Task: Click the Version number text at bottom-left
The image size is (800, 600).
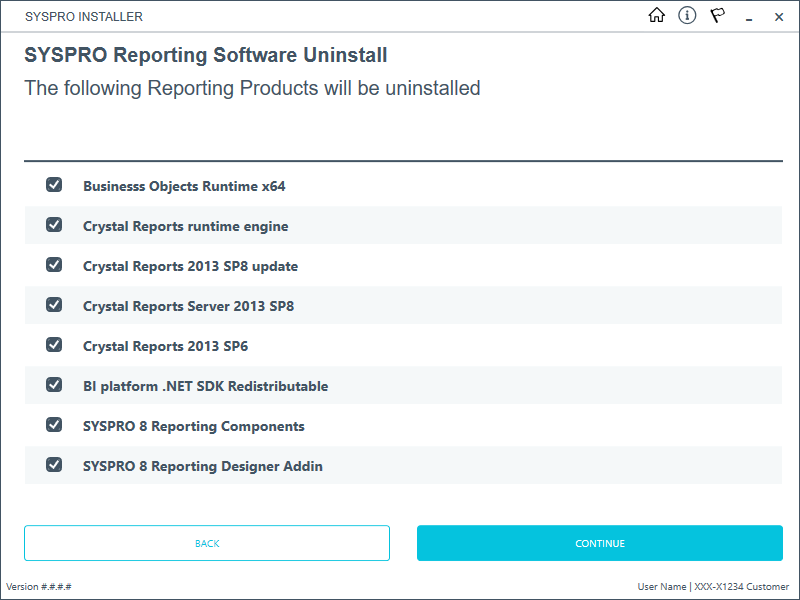Action: [39, 587]
